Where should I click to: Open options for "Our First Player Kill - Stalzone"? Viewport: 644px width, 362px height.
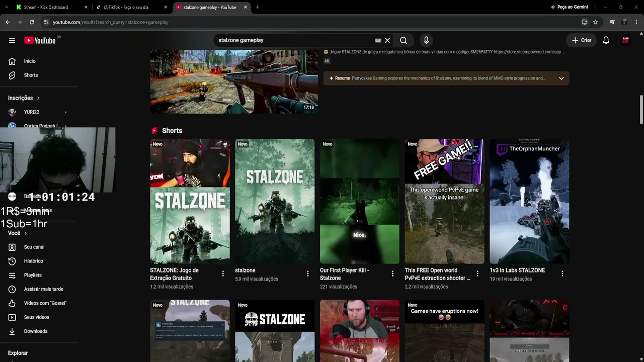pyautogui.click(x=393, y=274)
